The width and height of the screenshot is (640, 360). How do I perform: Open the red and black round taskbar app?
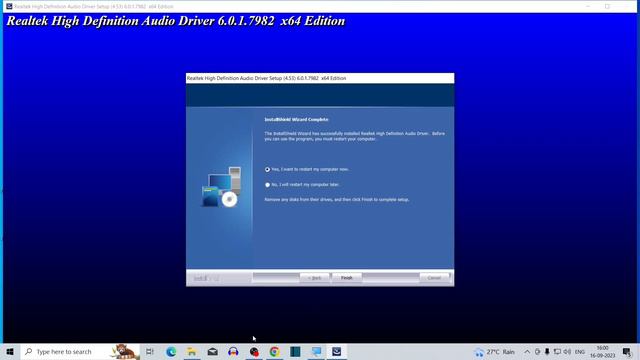(254, 351)
